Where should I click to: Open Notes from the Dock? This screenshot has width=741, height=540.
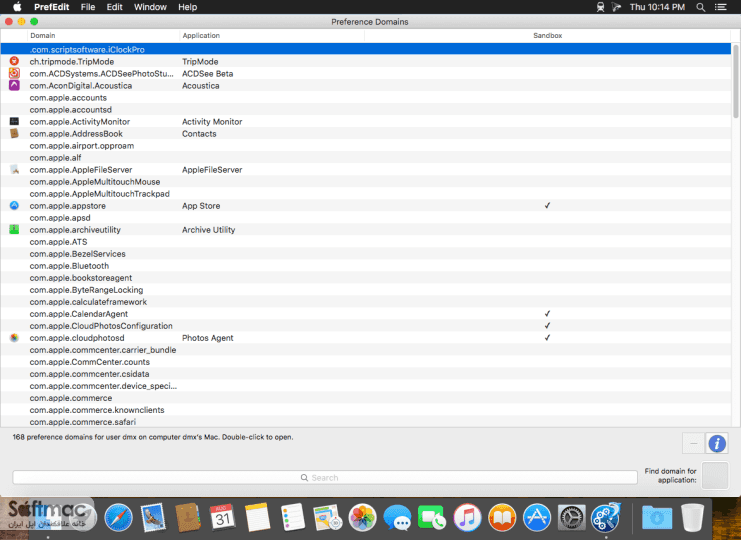(258, 517)
